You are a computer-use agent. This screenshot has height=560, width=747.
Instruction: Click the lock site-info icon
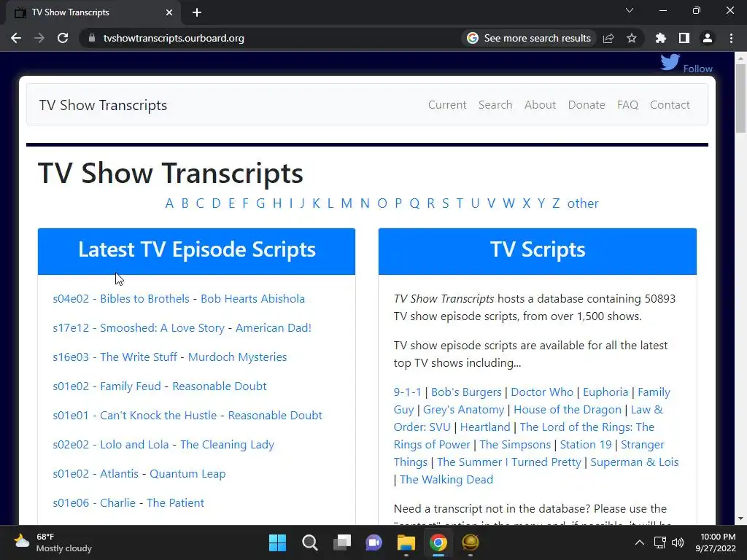coord(92,38)
